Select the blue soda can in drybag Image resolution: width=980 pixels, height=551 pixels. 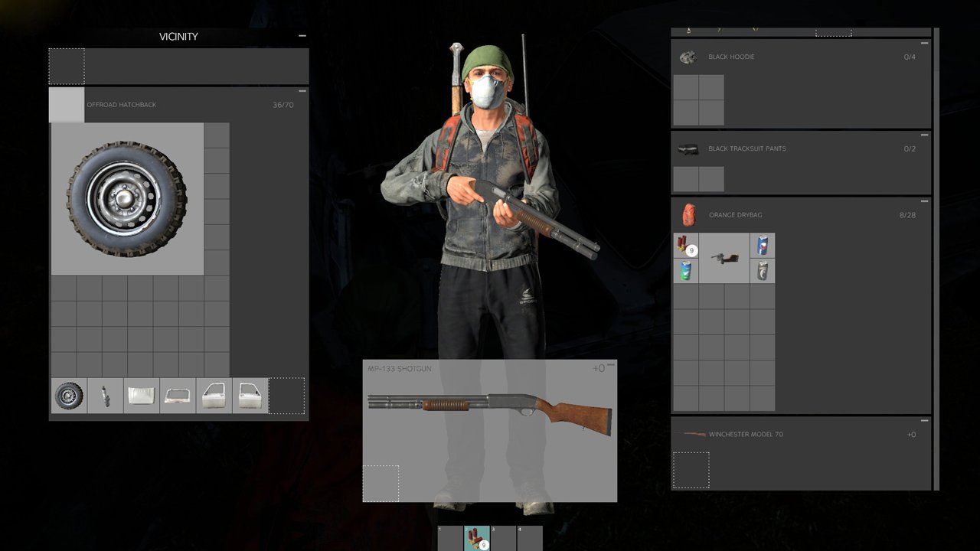click(762, 246)
